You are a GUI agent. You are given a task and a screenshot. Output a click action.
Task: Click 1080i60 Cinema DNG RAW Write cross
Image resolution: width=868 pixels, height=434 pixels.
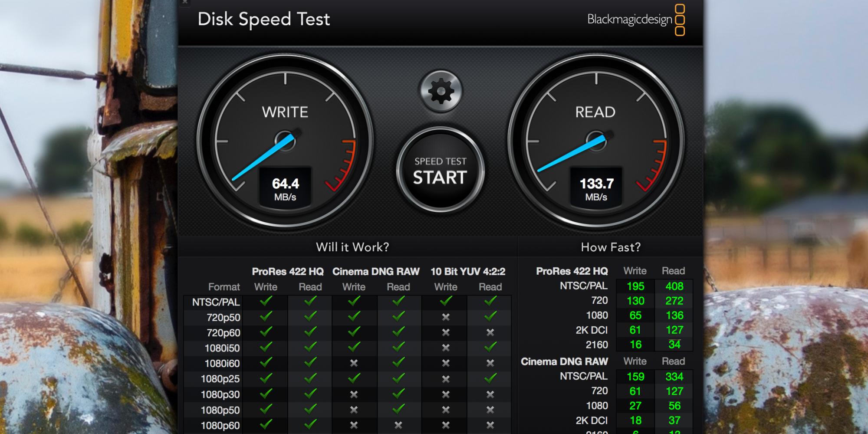point(354,363)
